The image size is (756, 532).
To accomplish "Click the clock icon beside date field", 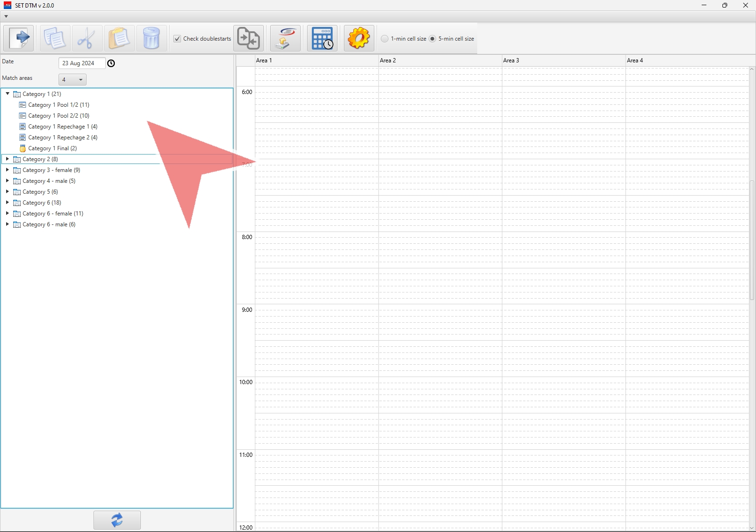I will 111,63.
